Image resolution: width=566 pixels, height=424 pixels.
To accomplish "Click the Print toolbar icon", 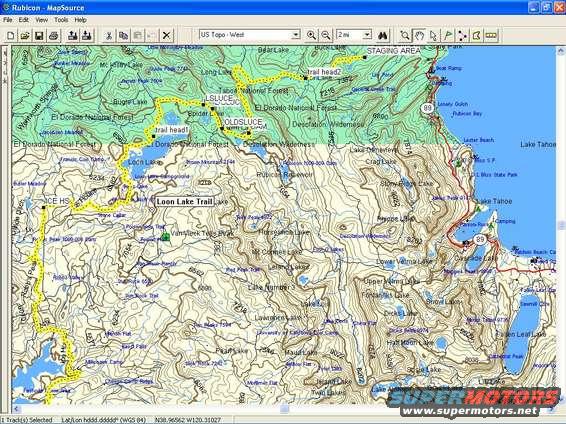I will [53, 36].
